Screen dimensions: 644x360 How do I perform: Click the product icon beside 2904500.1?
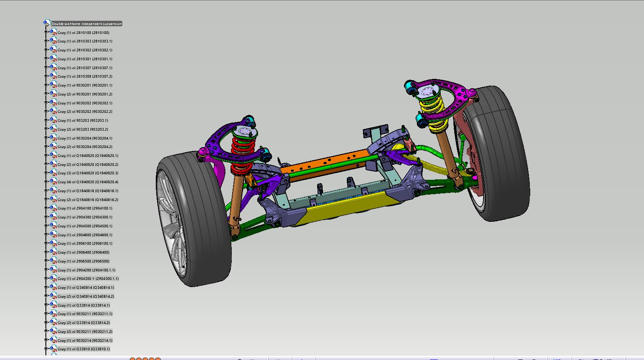(x=53, y=226)
